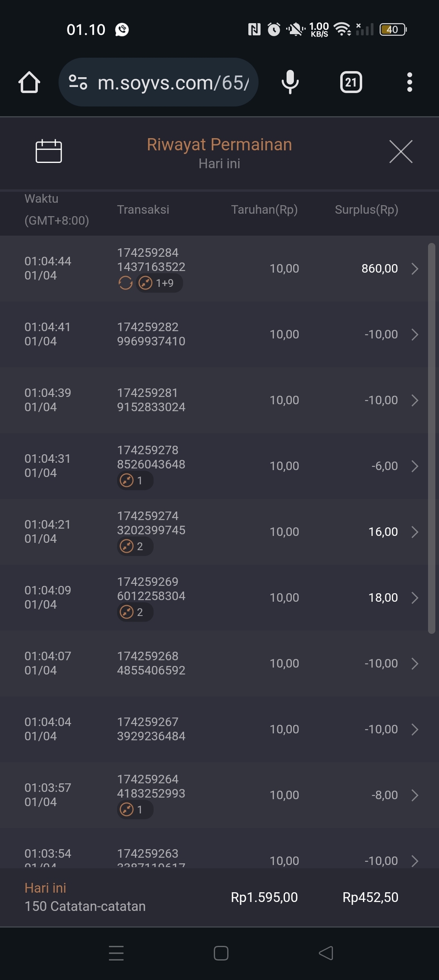Click the vertical scrollbar of history list
The height and width of the screenshot is (980, 439).
click(x=432, y=438)
